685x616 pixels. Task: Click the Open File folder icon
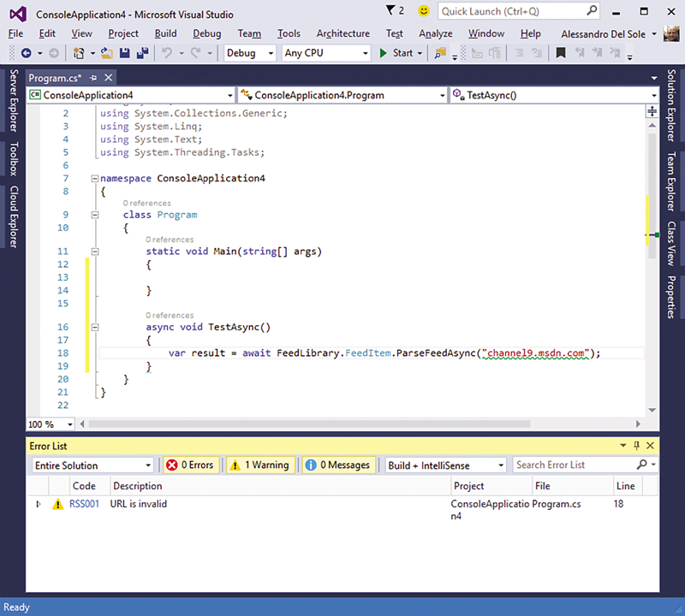pyautogui.click(x=106, y=53)
